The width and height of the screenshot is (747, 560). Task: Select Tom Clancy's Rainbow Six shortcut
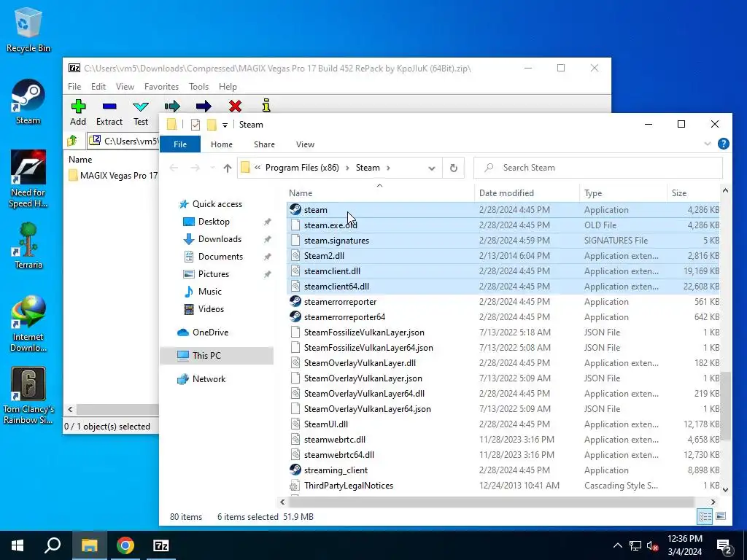pos(28,396)
